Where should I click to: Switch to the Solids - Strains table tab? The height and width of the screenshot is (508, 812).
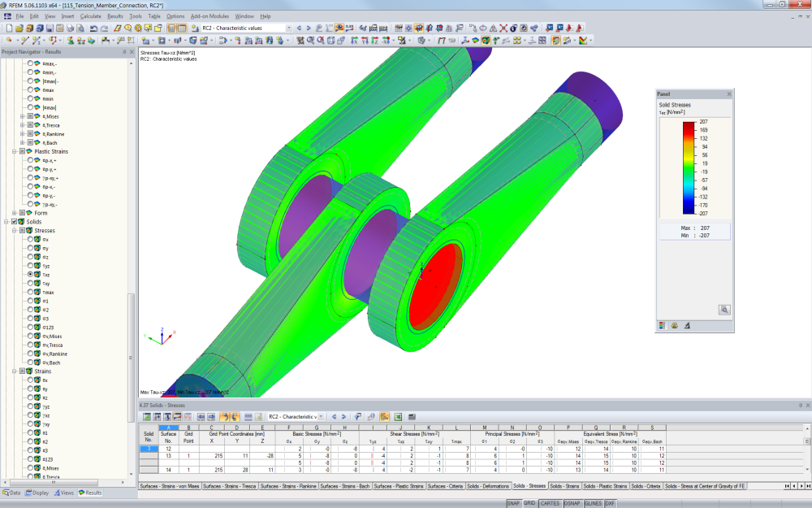click(564, 485)
